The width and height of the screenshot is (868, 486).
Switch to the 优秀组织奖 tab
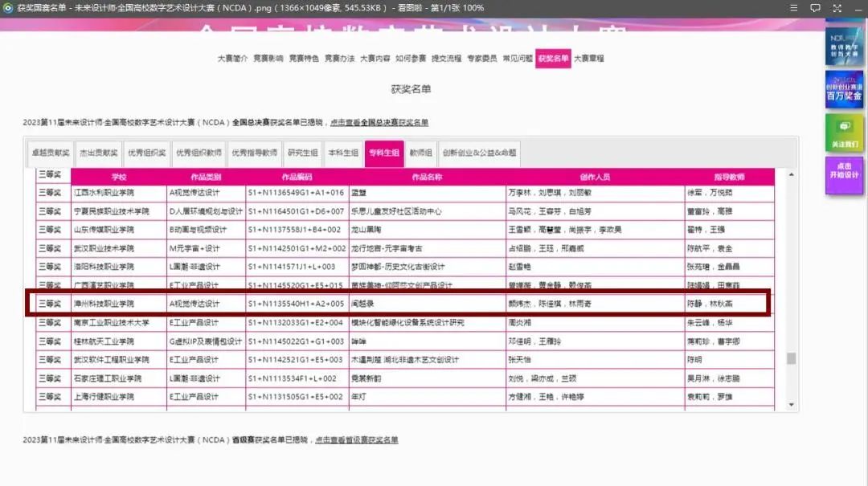click(x=147, y=153)
